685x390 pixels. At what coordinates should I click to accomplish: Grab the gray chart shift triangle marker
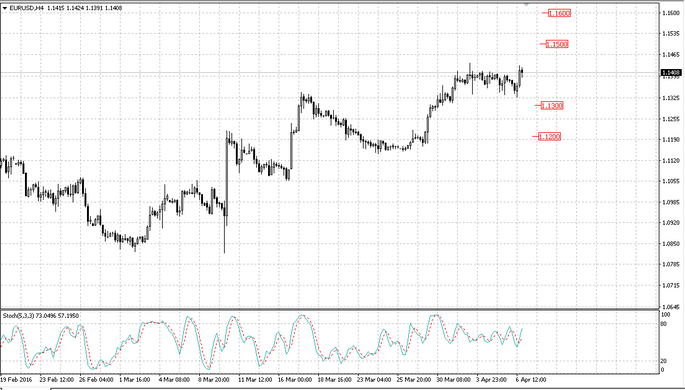pyautogui.click(x=526, y=4)
